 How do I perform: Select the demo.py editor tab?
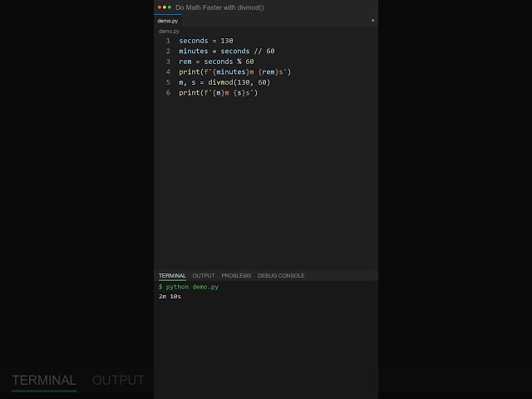coord(168,21)
